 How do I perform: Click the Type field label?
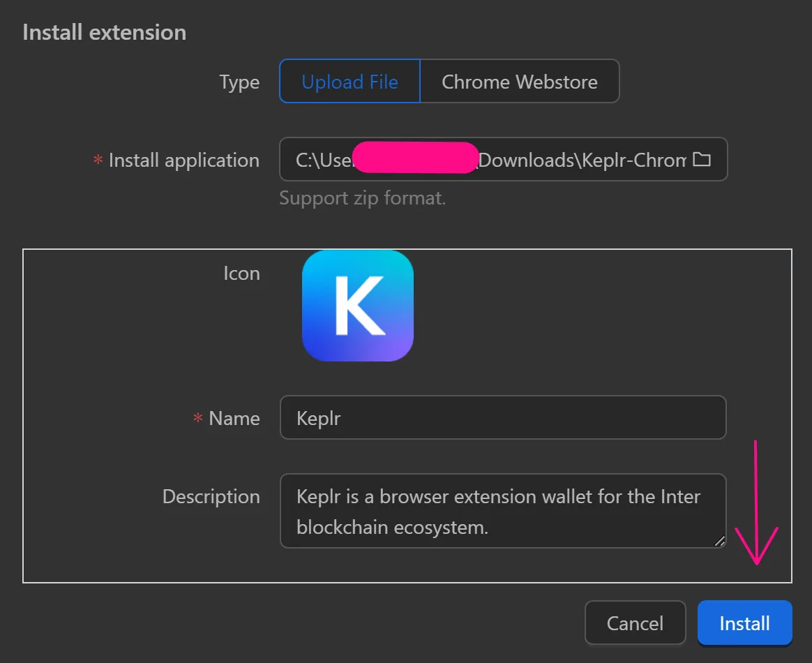click(239, 82)
